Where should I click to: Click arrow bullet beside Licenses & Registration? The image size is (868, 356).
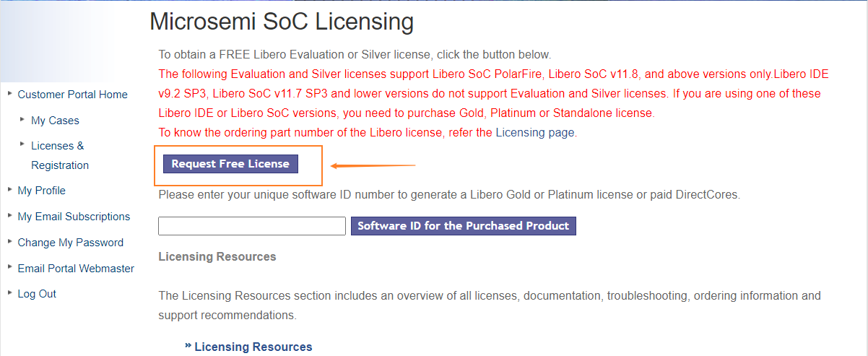click(x=24, y=144)
